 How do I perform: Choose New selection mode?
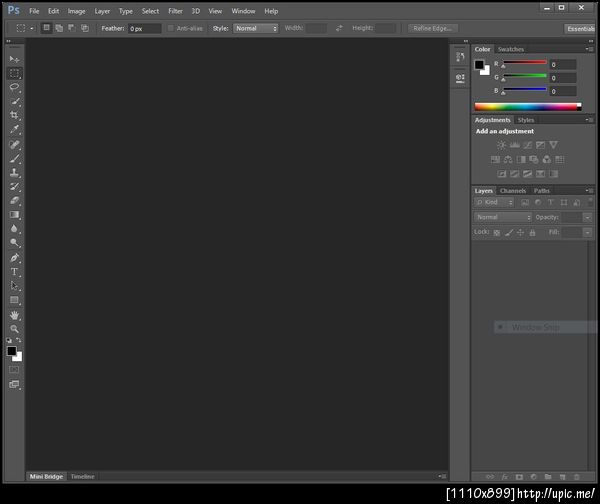click(46, 28)
